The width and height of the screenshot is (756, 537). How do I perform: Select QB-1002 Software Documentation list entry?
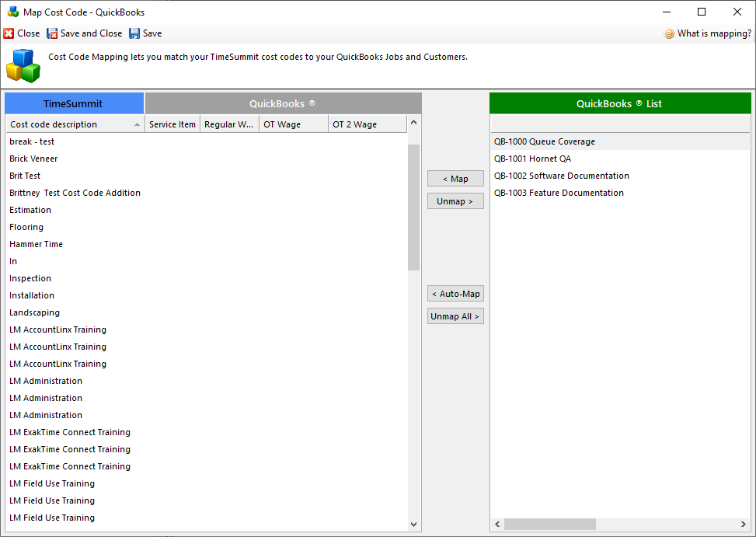[x=561, y=176]
